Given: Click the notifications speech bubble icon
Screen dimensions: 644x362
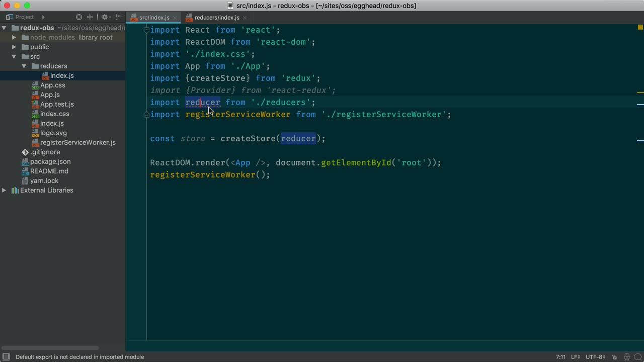Looking at the screenshot, I should tap(637, 357).
